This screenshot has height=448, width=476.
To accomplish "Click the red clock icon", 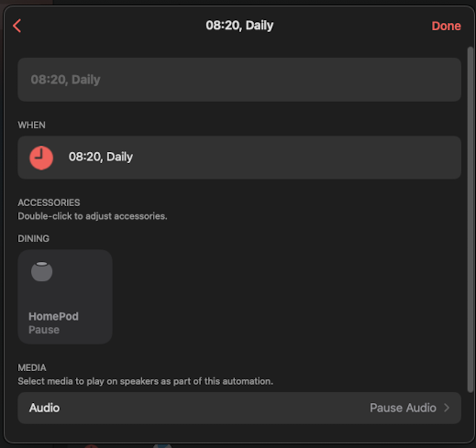I will [x=41, y=158].
